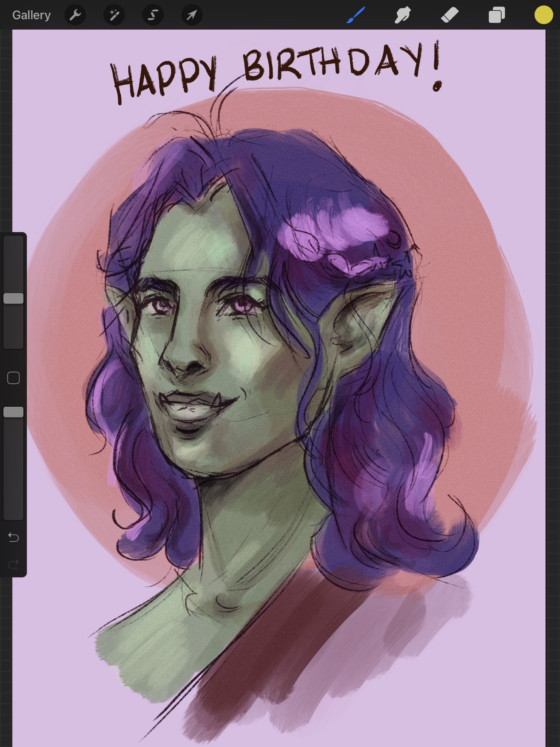The width and height of the screenshot is (560, 747).
Task: Open the Actions wrench menu
Action: pos(75,15)
